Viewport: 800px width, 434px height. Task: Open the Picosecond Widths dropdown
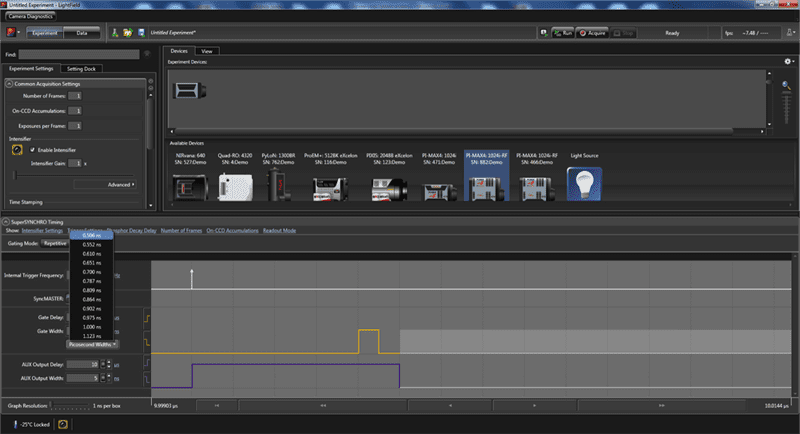[x=92, y=344]
